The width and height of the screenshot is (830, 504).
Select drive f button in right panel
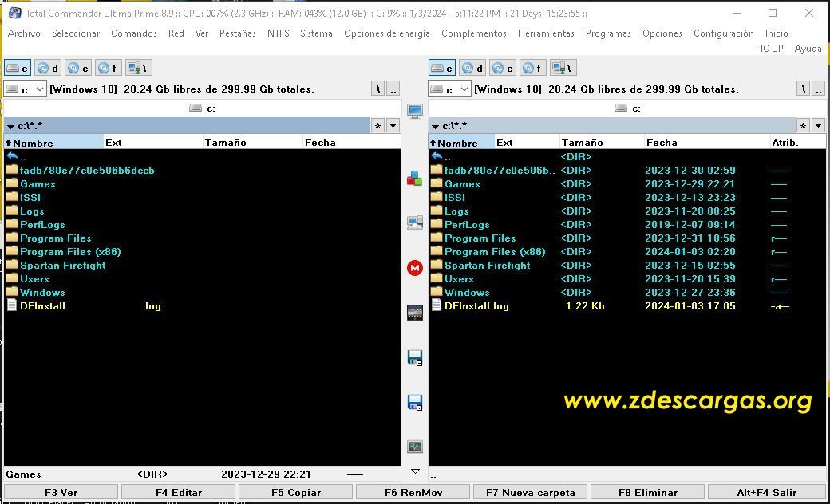(532, 68)
